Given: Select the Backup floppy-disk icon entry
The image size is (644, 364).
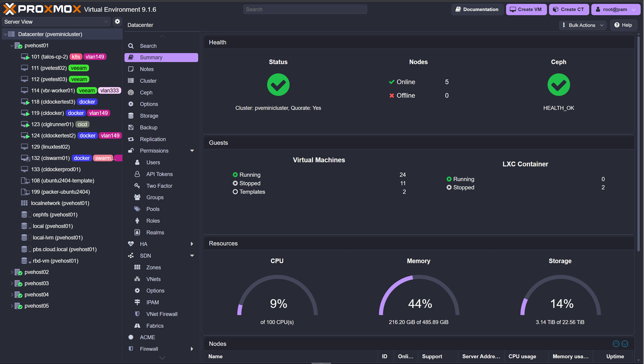Looking at the screenshot, I should pos(131,128).
